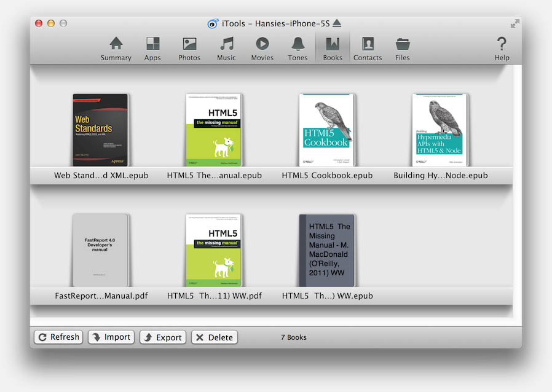
Task: Click the label 'Building Hy...Node.epub'
Action: click(x=441, y=175)
